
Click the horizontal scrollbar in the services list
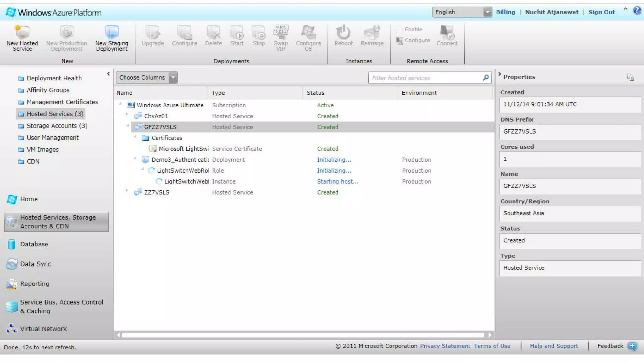pos(303,335)
